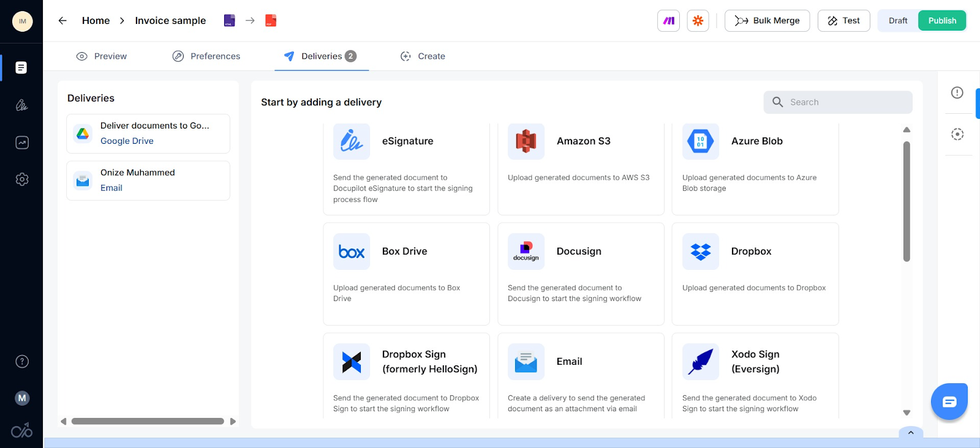Open the Zapier integration icon
This screenshot has width=980, height=448.
tap(698, 21)
